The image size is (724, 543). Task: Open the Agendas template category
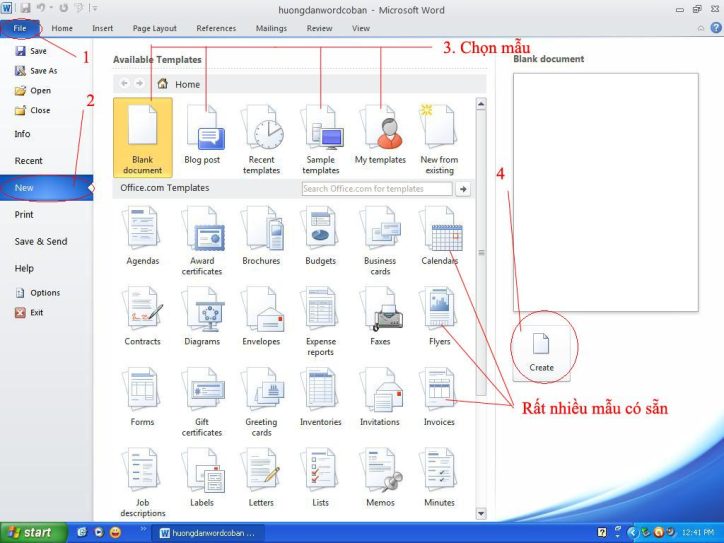pyautogui.click(x=143, y=236)
